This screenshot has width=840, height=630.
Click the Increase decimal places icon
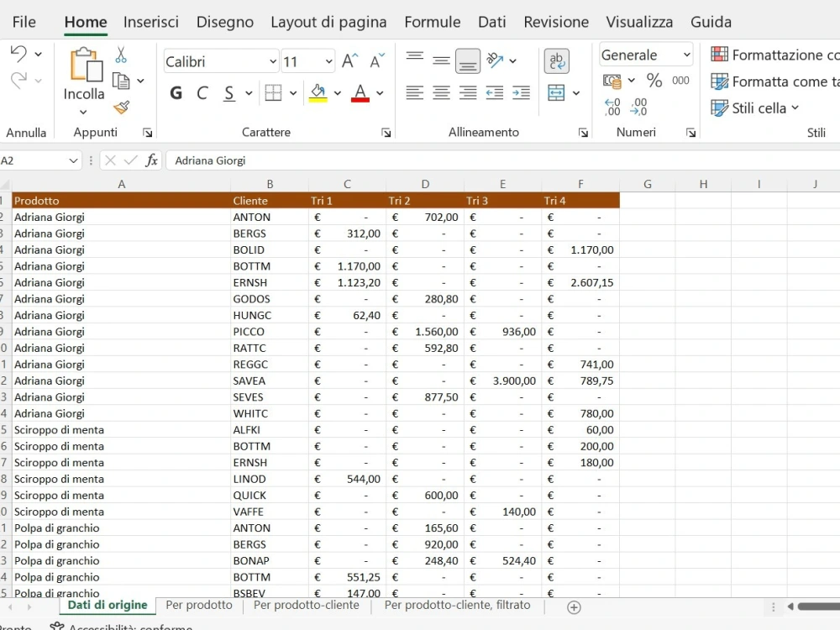pyautogui.click(x=612, y=108)
